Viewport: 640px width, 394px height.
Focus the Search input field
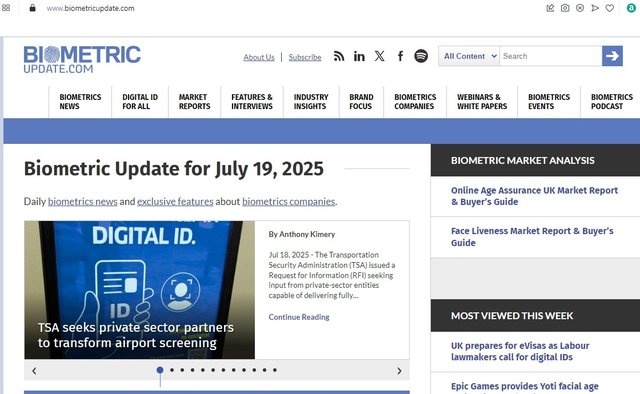tap(551, 56)
